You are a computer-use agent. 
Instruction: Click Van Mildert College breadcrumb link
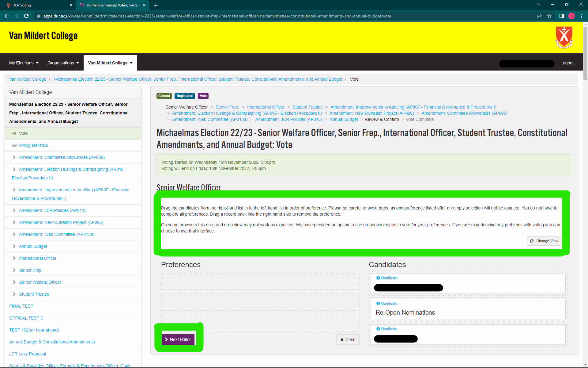[x=28, y=79]
